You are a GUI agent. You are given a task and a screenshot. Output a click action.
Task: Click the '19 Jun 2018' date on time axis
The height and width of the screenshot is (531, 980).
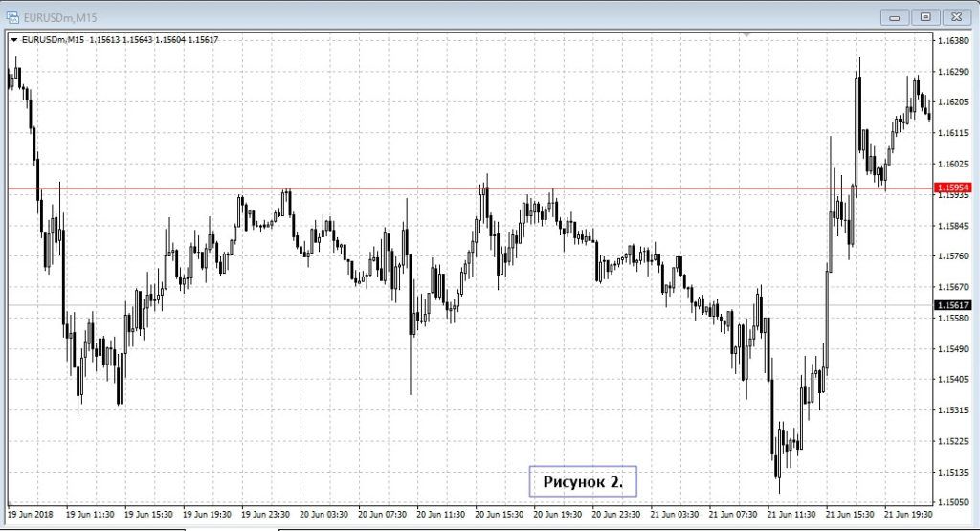tap(28, 514)
